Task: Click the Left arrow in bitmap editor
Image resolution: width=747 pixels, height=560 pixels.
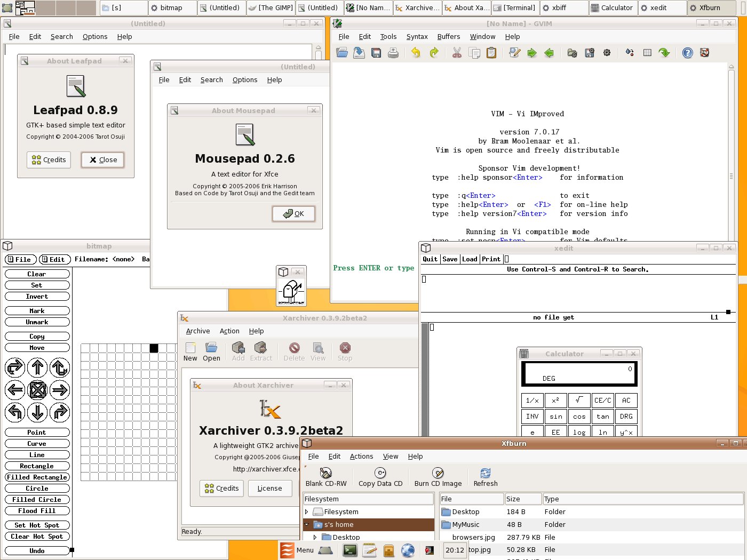Action: [15, 390]
